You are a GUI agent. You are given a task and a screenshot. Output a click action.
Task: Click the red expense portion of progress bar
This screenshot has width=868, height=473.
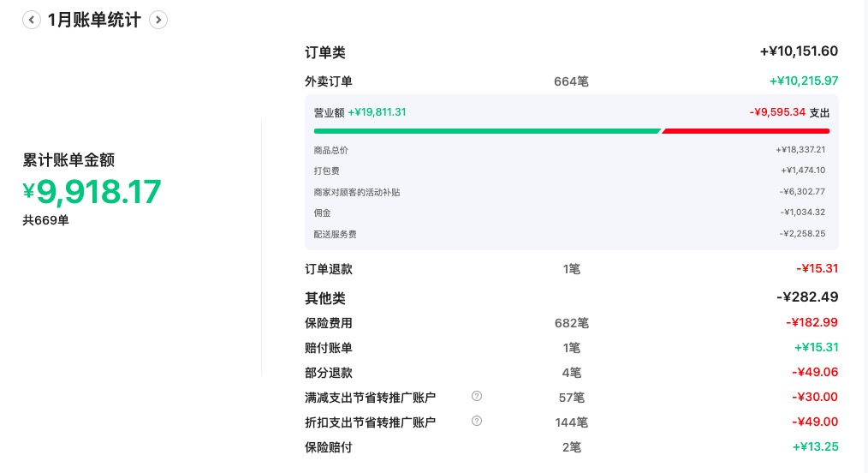746,131
